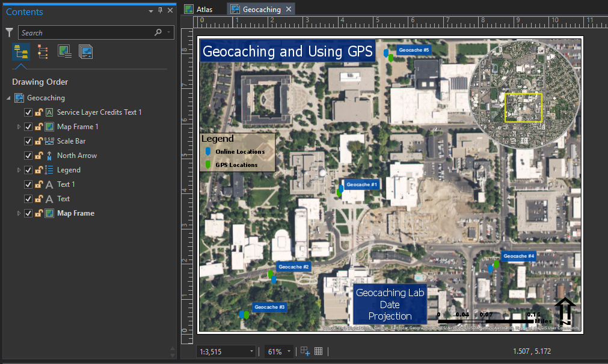Click the lock icon beside North Arrow

point(38,156)
